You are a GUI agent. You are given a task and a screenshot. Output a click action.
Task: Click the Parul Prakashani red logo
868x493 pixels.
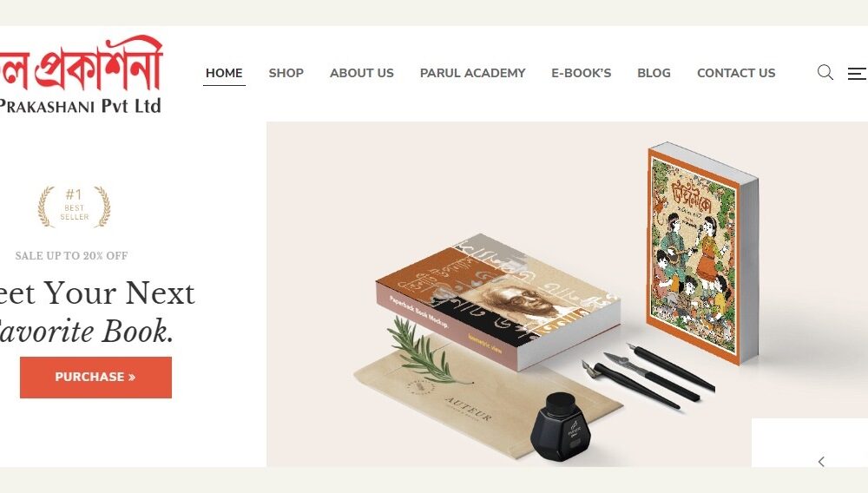pos(82,63)
